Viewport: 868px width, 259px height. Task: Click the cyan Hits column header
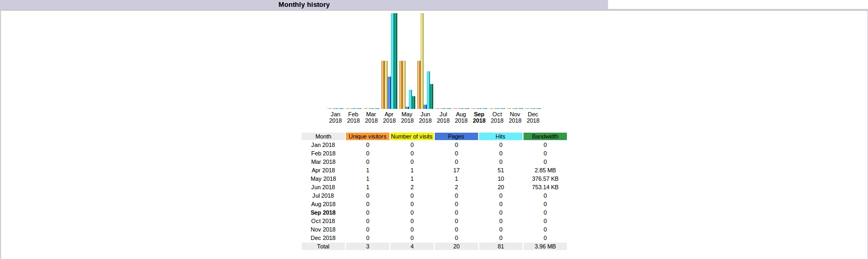pyautogui.click(x=500, y=136)
